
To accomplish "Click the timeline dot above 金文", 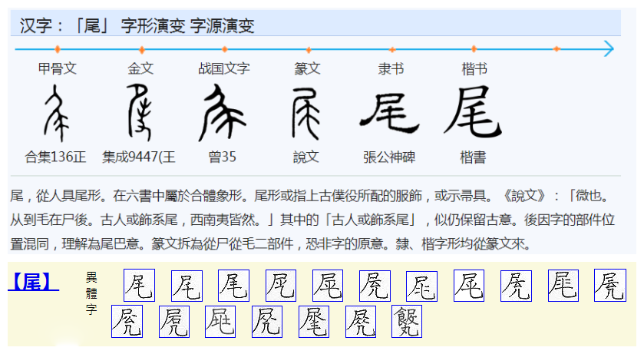I will click(142, 50).
